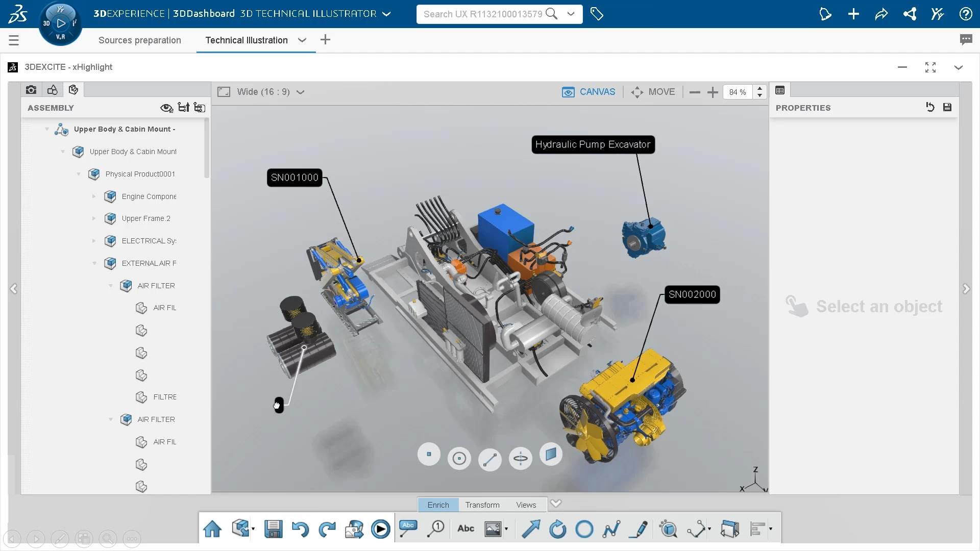Open the Wide (16:9) aspect ratio dropdown
The height and width of the screenshot is (551, 980).
pos(301,92)
